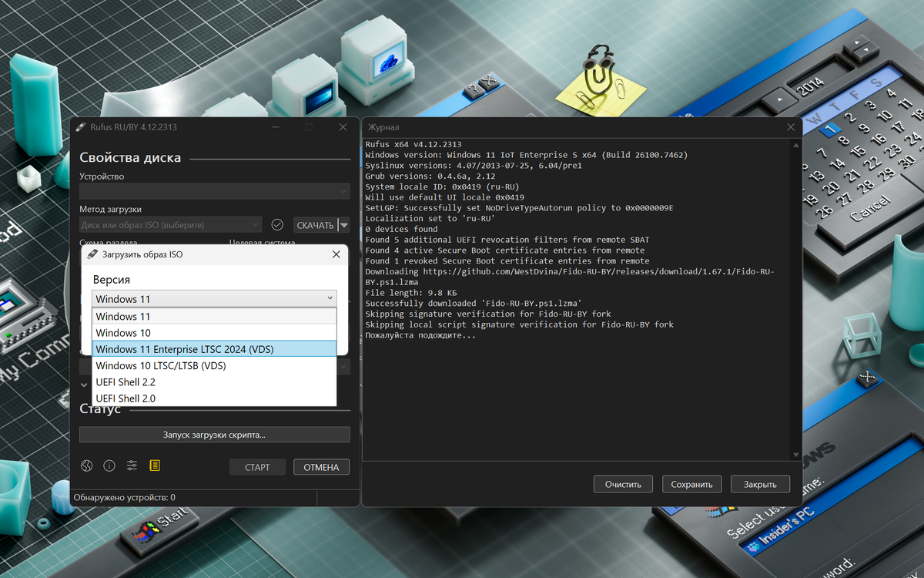Click Rufus title bar app icon
The width and height of the screenshot is (924, 578).
81,126
